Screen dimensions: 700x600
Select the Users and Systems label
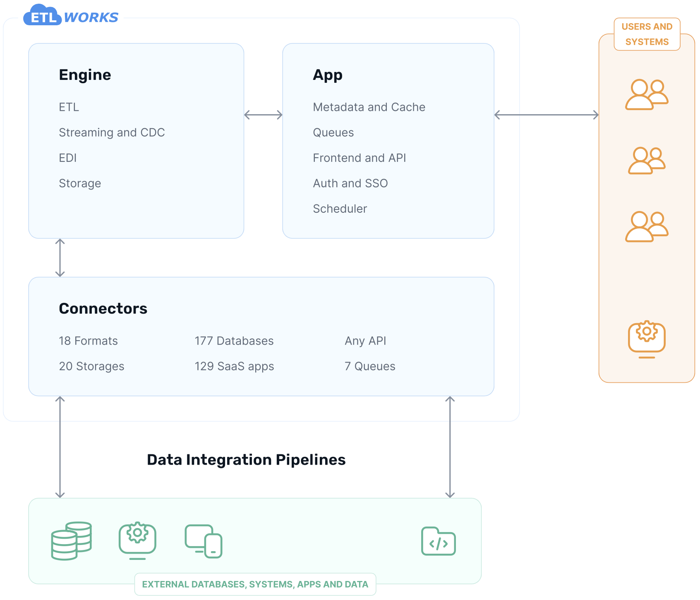coord(647,34)
